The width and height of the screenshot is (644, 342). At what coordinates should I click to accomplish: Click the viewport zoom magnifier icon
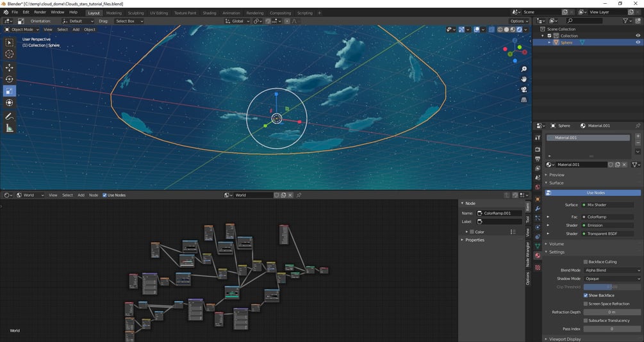[524, 69]
